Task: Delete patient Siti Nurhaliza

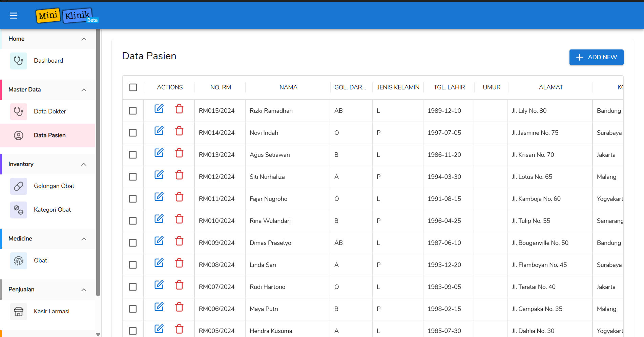Action: (x=179, y=175)
